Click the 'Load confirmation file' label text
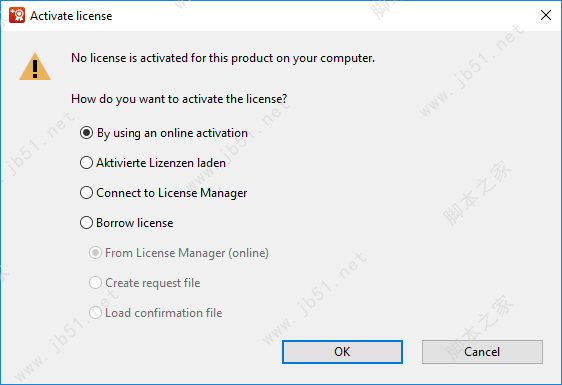562x385 pixels. coord(164,313)
